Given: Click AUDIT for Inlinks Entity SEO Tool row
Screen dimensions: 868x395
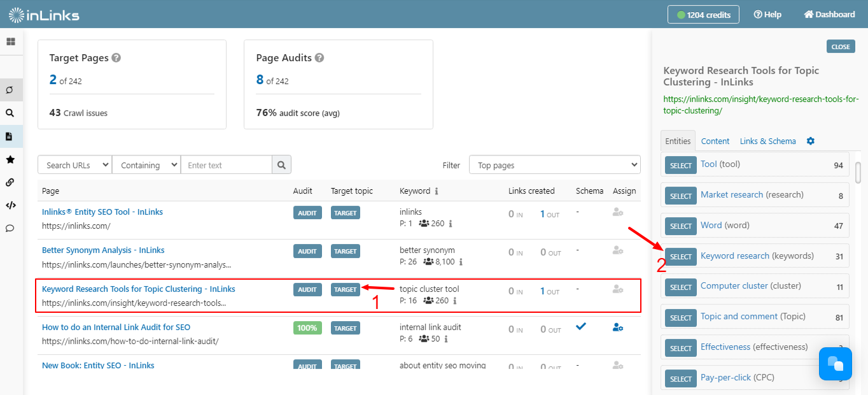Looking at the screenshot, I should tap(307, 213).
